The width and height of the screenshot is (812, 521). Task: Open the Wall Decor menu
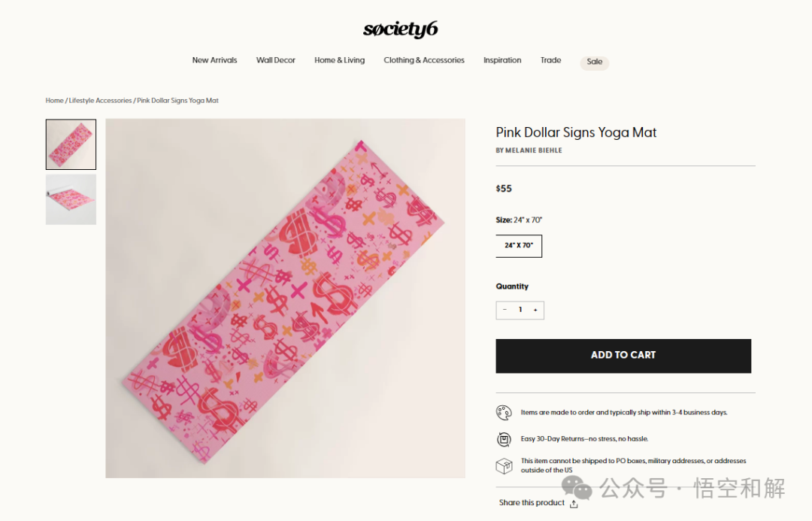276,60
